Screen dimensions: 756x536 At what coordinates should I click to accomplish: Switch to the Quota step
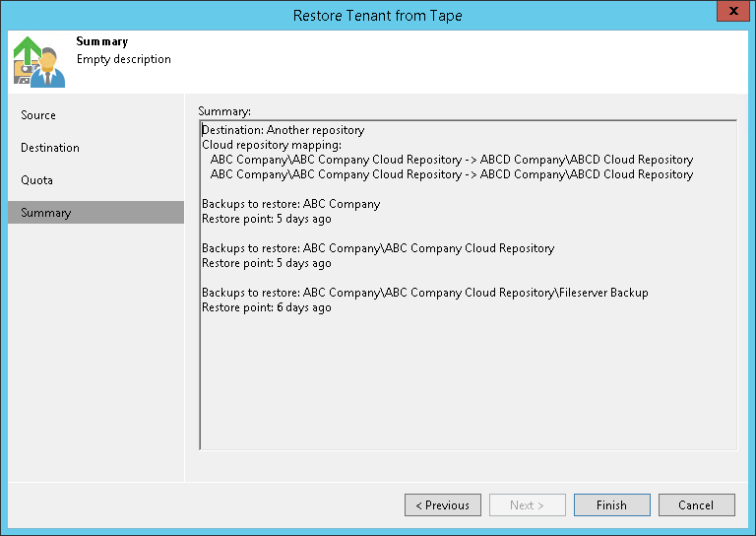[37, 180]
